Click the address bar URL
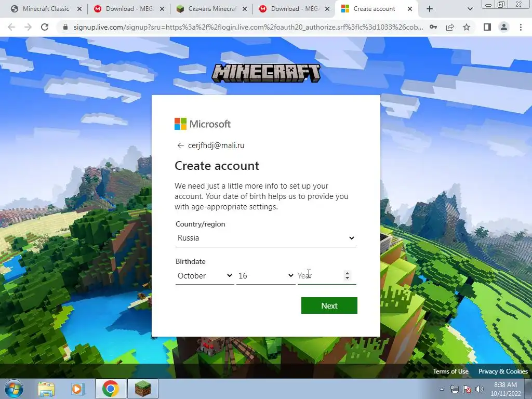The height and width of the screenshot is (399, 532). tap(248, 27)
